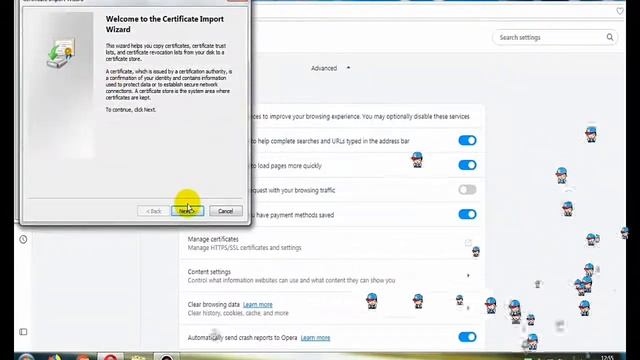
Task: Click the Opera icon in the taskbar
Action: pyautogui.click(x=110, y=358)
